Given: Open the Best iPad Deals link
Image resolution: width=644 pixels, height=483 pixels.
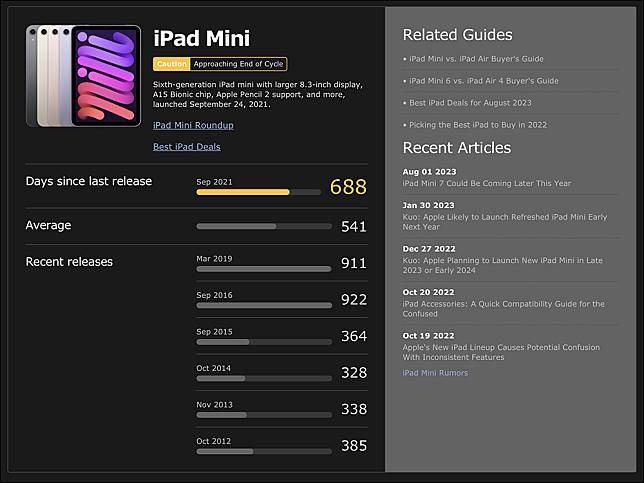Looking at the screenshot, I should coord(186,147).
